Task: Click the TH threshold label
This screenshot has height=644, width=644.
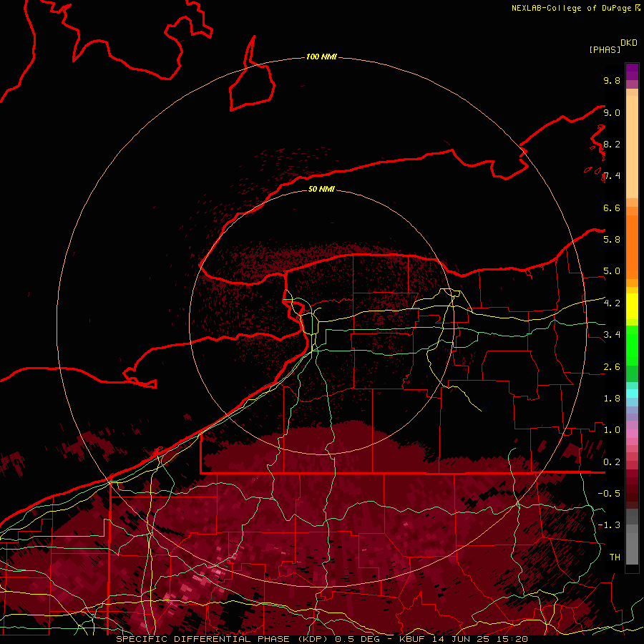Action: pyautogui.click(x=615, y=557)
